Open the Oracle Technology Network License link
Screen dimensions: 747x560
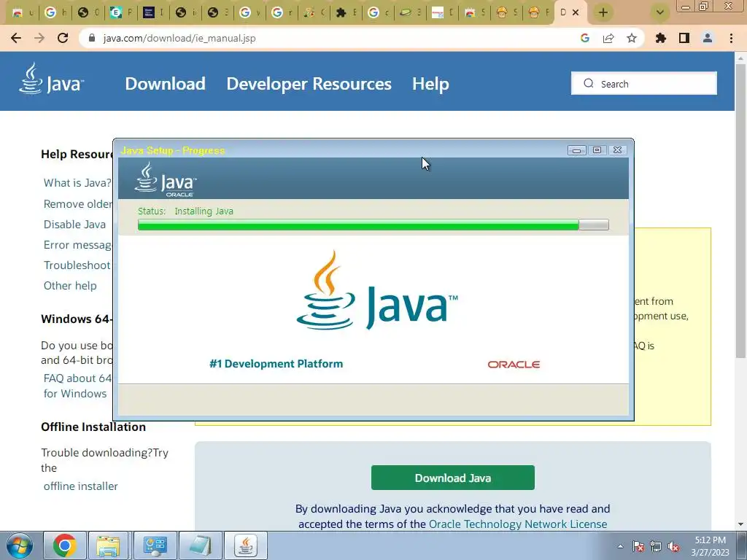click(x=518, y=524)
